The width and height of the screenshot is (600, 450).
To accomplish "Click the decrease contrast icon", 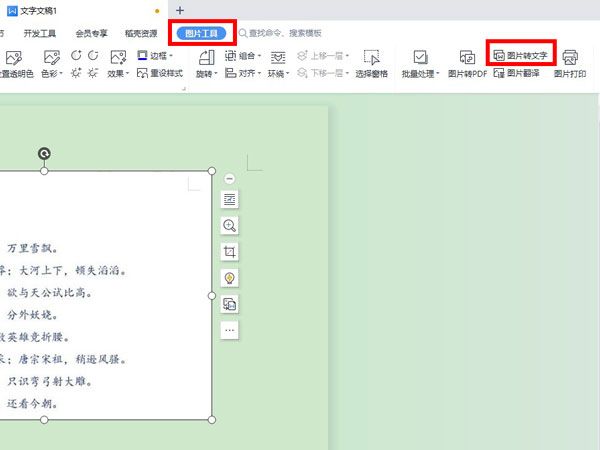I will point(93,55).
